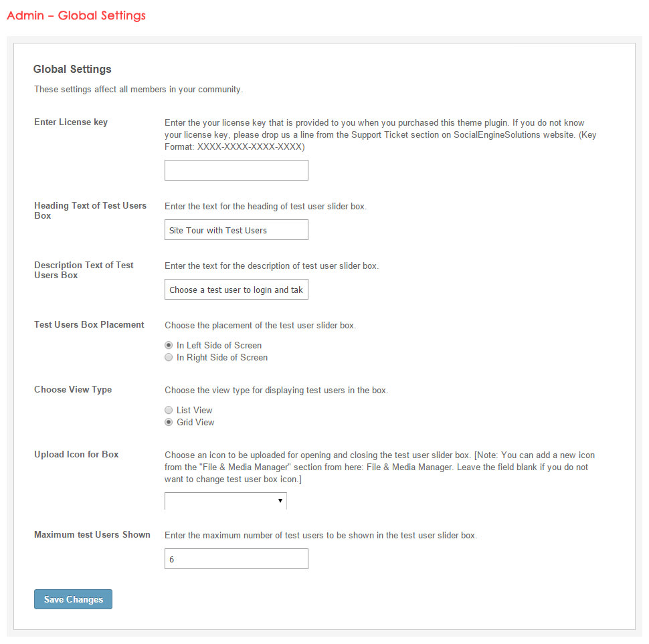Click the 'Admin – Global Settings' page title
The height and width of the screenshot is (644, 649).
pos(76,15)
